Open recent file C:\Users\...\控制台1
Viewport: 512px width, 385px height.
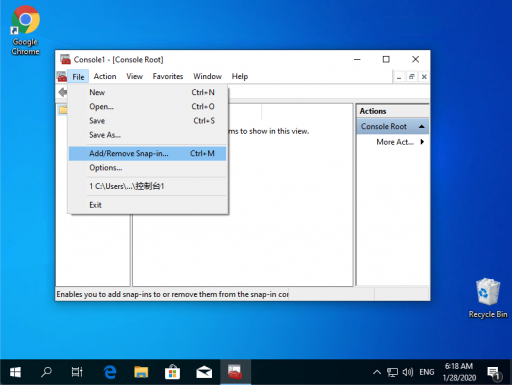[x=147, y=186]
